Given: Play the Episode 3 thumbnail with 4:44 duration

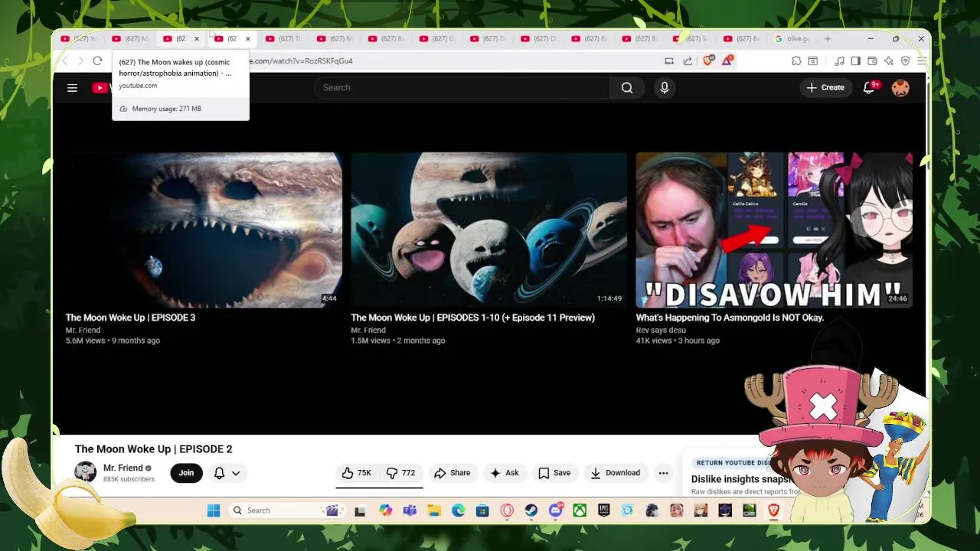Looking at the screenshot, I should pos(204,230).
